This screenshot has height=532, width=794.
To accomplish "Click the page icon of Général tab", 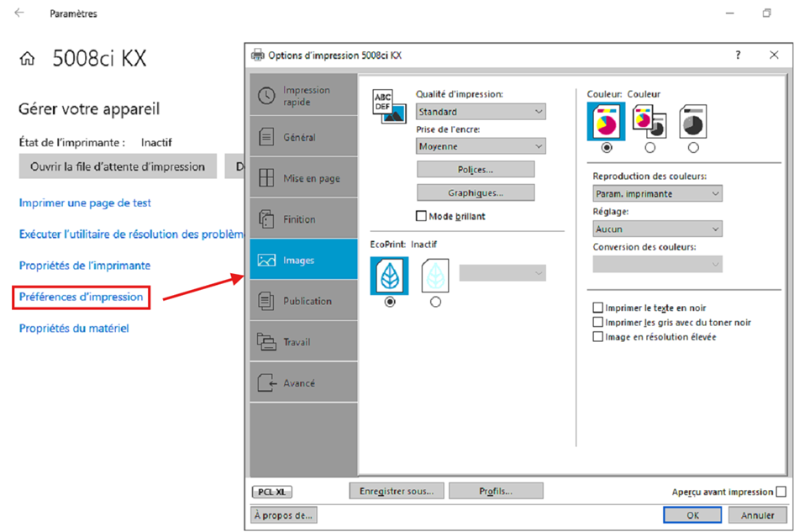I will 267,137.
